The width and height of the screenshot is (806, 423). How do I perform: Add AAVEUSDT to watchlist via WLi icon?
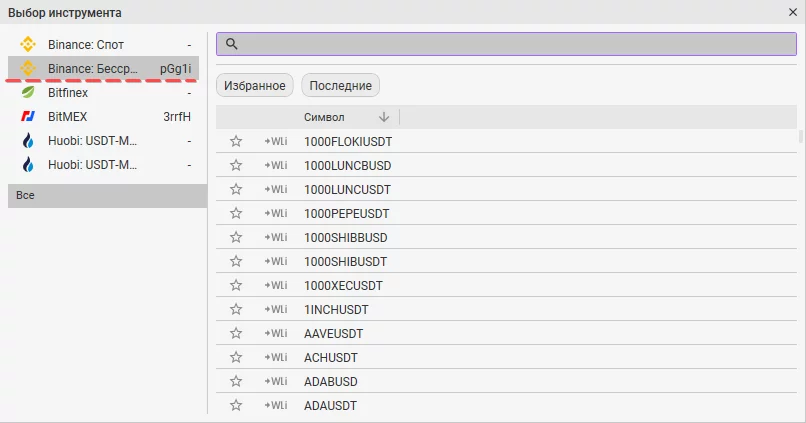[276, 333]
